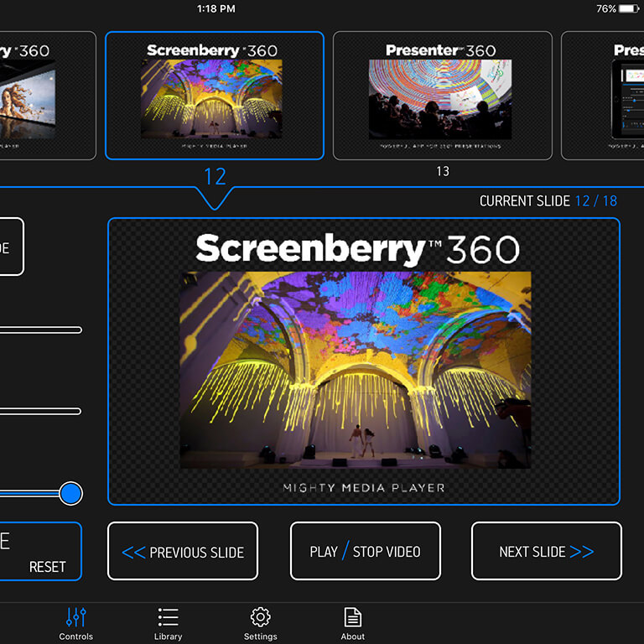Image resolution: width=644 pixels, height=644 pixels.
Task: Click the large current slide preview
Action: click(x=364, y=361)
